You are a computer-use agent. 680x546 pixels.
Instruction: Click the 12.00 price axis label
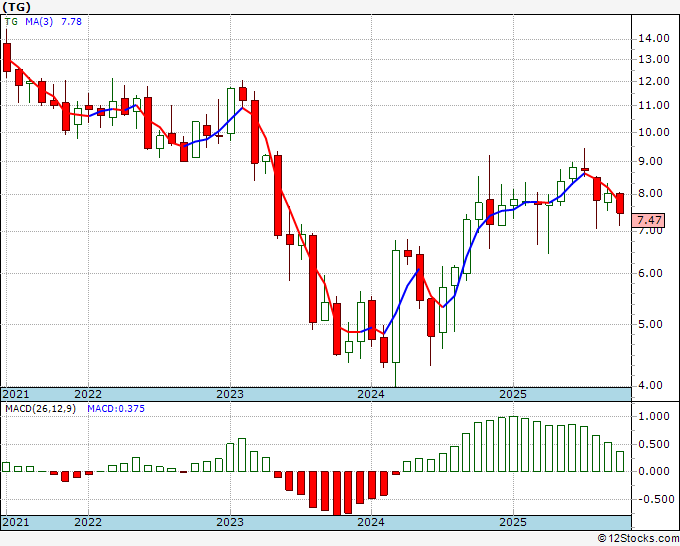pyautogui.click(x=654, y=81)
